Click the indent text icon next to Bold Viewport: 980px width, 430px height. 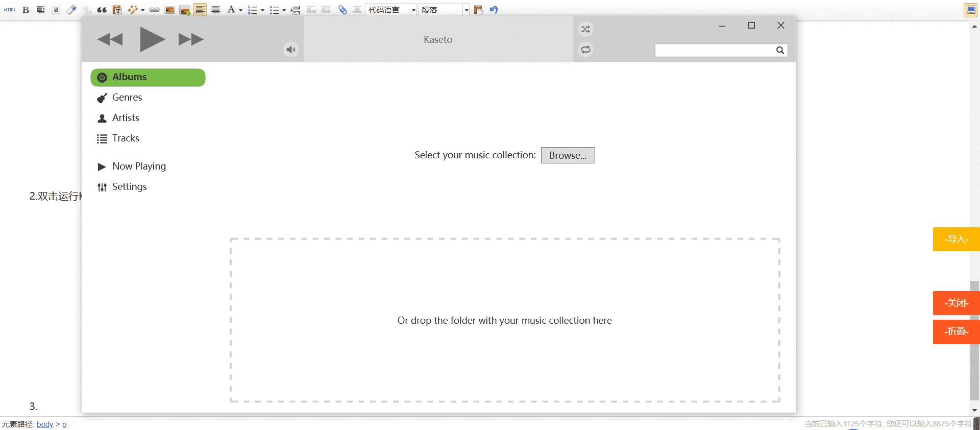[x=41, y=10]
